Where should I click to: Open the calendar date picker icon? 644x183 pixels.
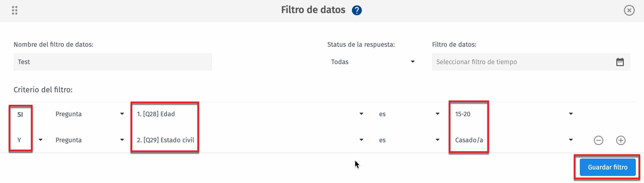[x=620, y=62]
